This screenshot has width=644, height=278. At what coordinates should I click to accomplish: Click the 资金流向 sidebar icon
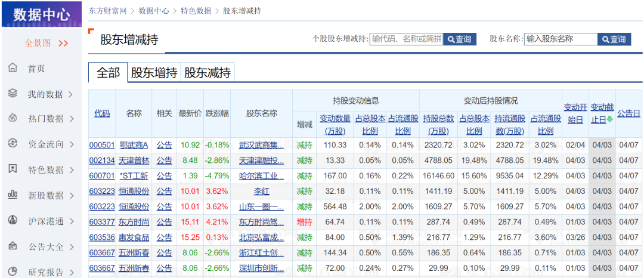point(13,143)
